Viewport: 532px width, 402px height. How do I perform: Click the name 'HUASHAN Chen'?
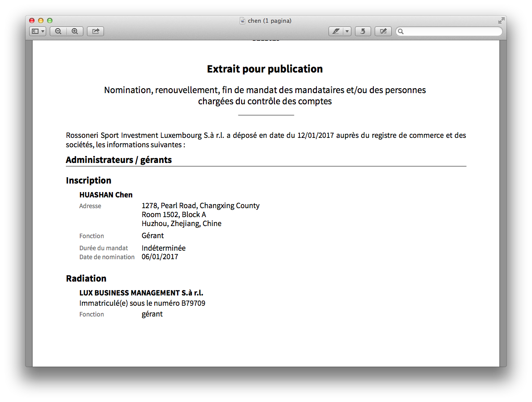click(x=106, y=195)
